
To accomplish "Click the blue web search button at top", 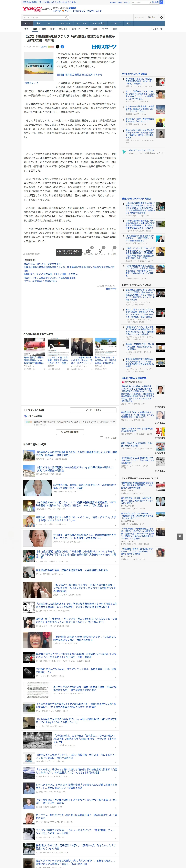I will tap(161, 2).
